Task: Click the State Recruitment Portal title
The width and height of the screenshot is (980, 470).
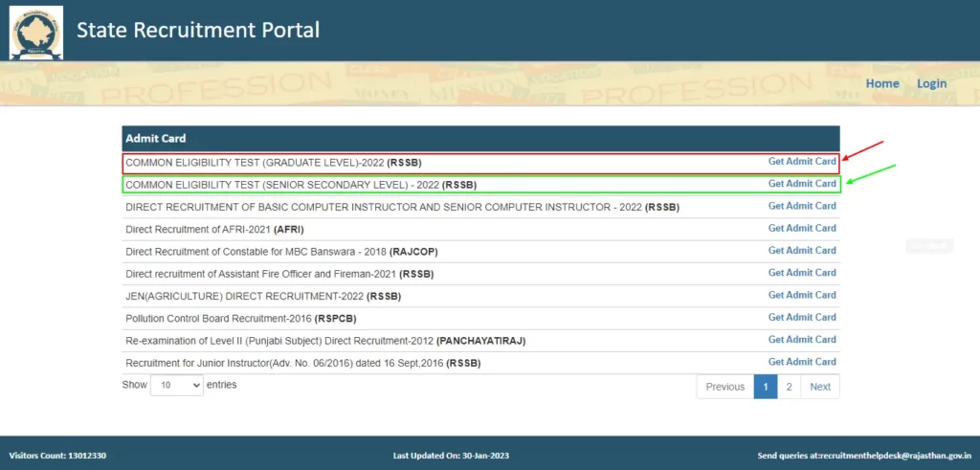Action: (198, 30)
